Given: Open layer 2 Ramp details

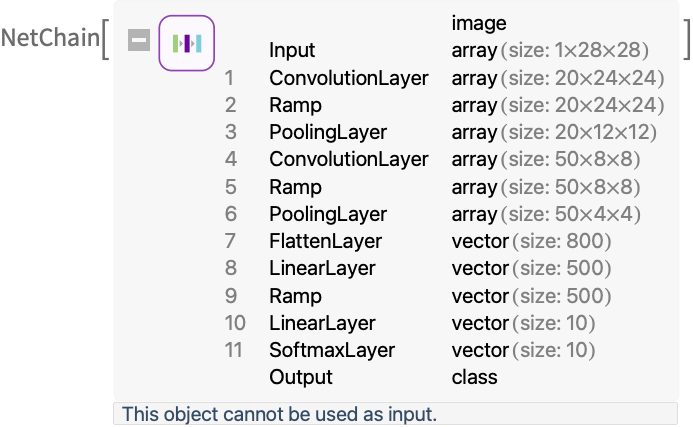Looking at the screenshot, I should (444, 105).
